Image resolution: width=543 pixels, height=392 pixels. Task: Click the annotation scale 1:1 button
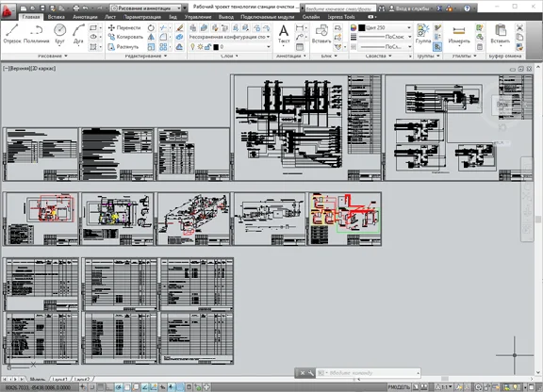pyautogui.click(x=443, y=387)
